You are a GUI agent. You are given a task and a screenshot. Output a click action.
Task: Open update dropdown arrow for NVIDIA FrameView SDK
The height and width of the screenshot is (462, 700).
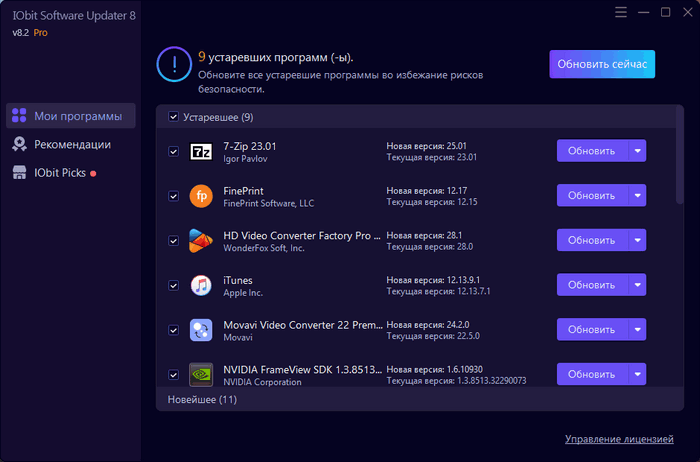[x=638, y=374]
